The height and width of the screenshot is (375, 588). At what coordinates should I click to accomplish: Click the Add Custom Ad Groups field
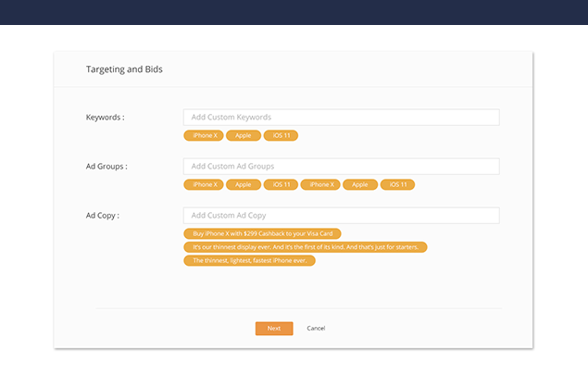342,166
